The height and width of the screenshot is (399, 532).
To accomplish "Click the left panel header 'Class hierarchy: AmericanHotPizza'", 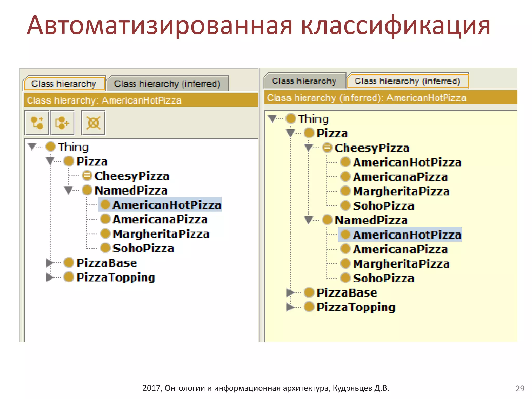I will click(141, 100).
